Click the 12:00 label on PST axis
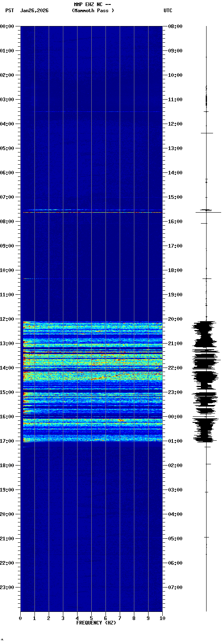Viewport: 224px width, 644px height. coord(7,319)
